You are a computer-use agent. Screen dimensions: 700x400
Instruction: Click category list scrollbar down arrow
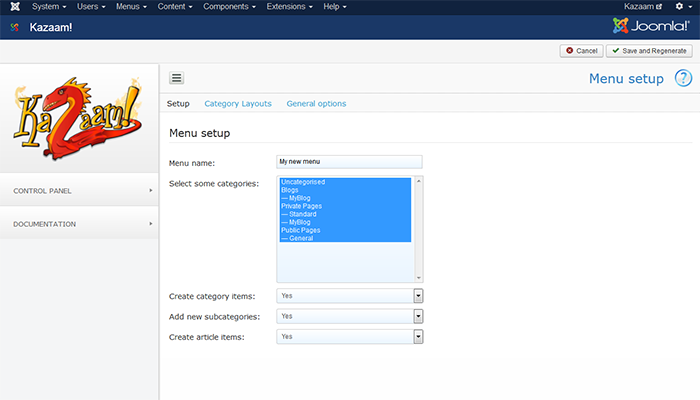pyautogui.click(x=419, y=278)
